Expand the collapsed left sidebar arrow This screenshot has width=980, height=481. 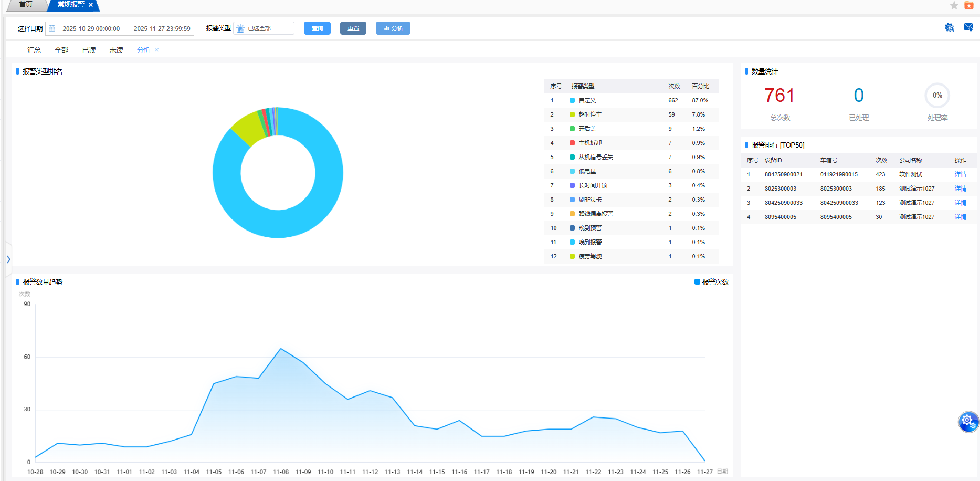[8, 259]
